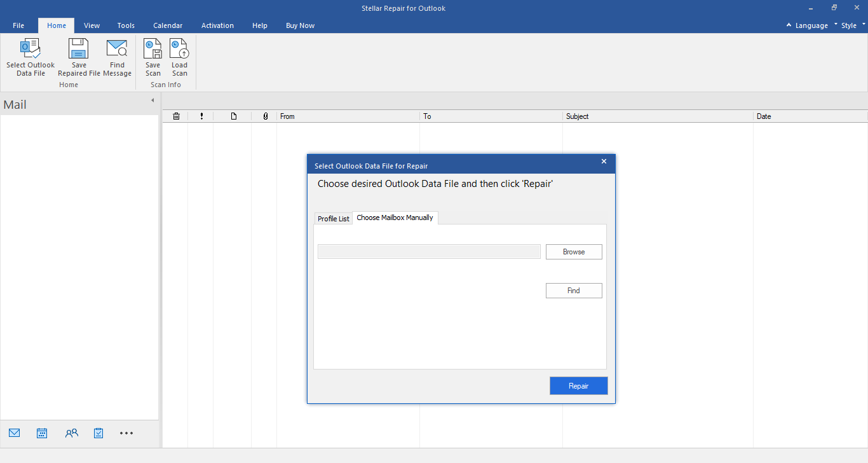Collapse the Mail pane arrow
This screenshot has height=463, width=868.
153,100
